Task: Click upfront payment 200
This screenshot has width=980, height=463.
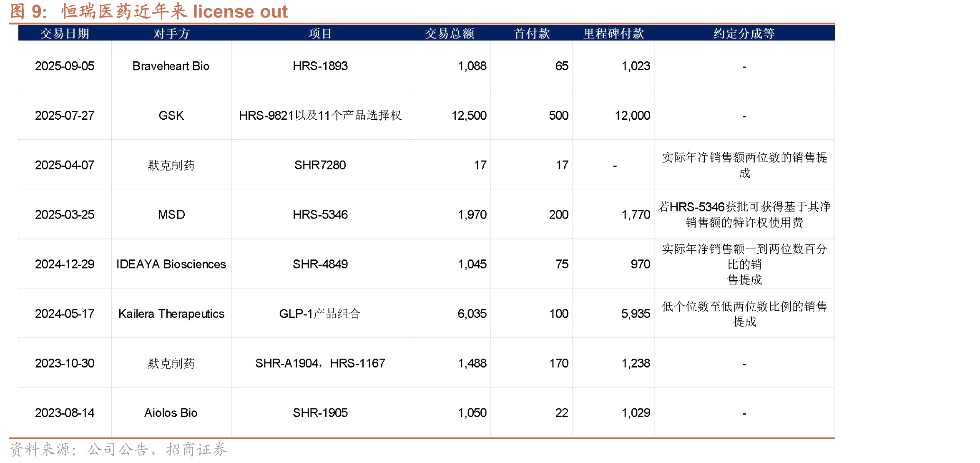Action: point(558,215)
